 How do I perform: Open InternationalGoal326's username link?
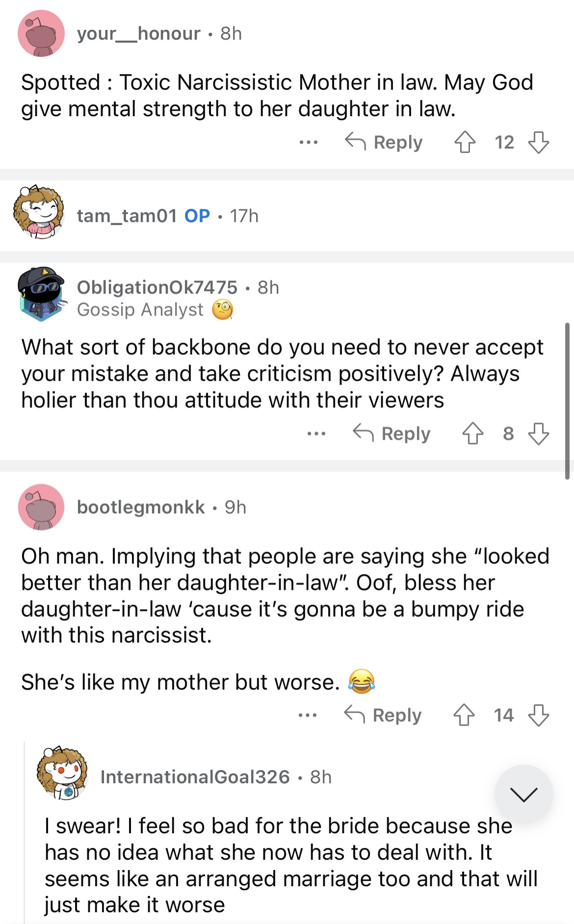195,777
